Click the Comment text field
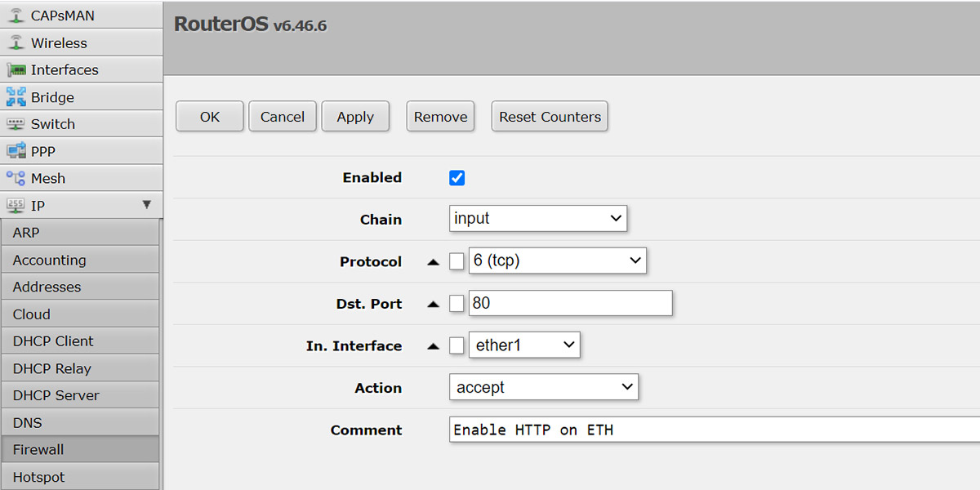The width and height of the screenshot is (980, 490). coord(715,430)
